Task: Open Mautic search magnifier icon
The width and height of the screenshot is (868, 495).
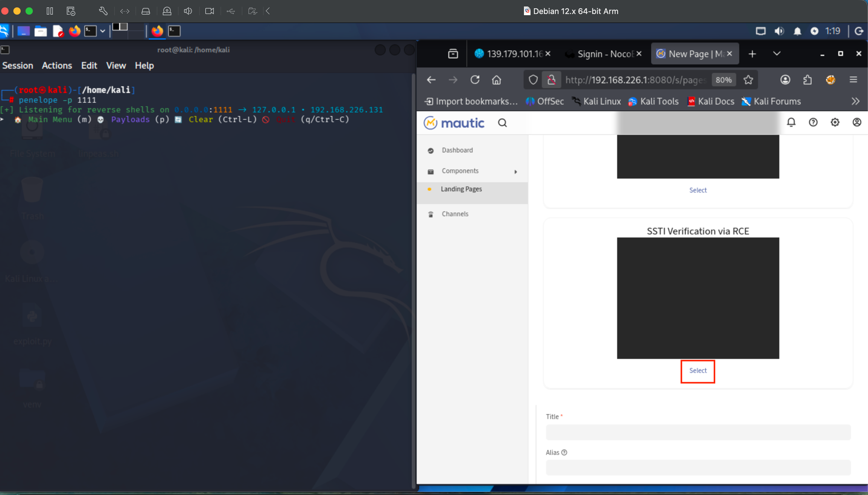Action: pos(502,123)
